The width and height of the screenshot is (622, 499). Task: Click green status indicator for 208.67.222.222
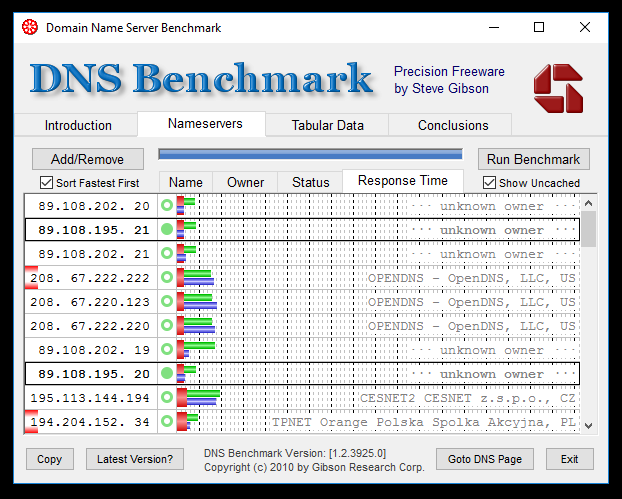point(167,278)
